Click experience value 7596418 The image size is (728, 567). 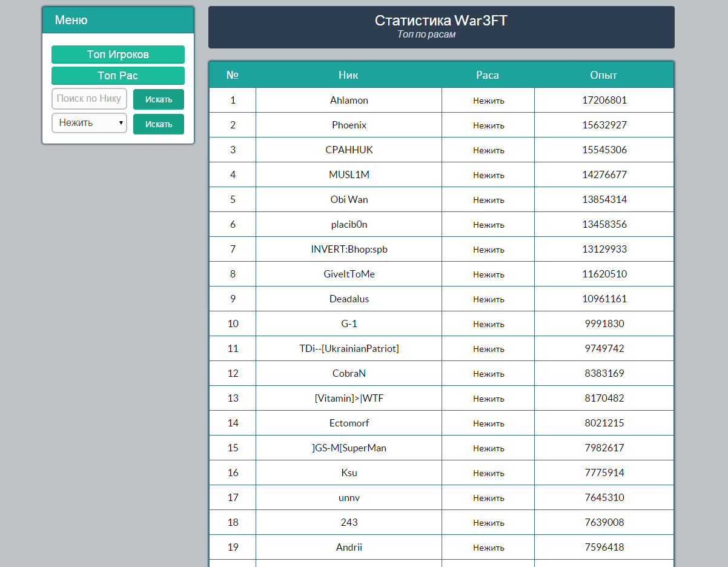(x=604, y=548)
